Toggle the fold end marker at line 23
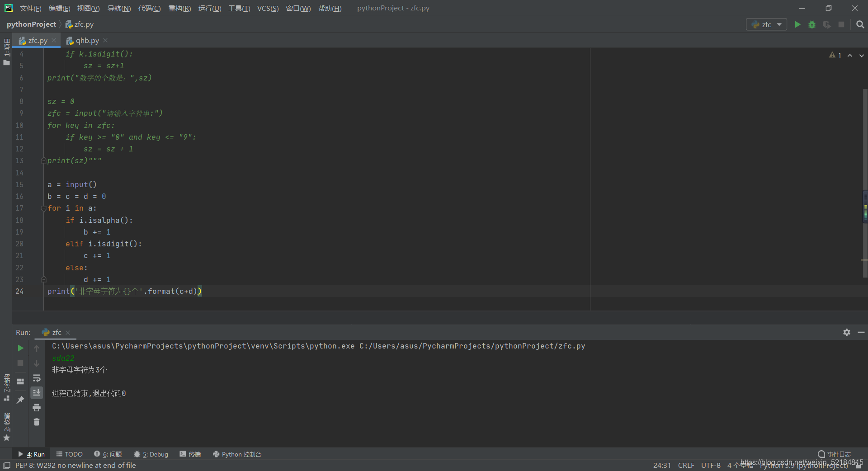 (44, 279)
